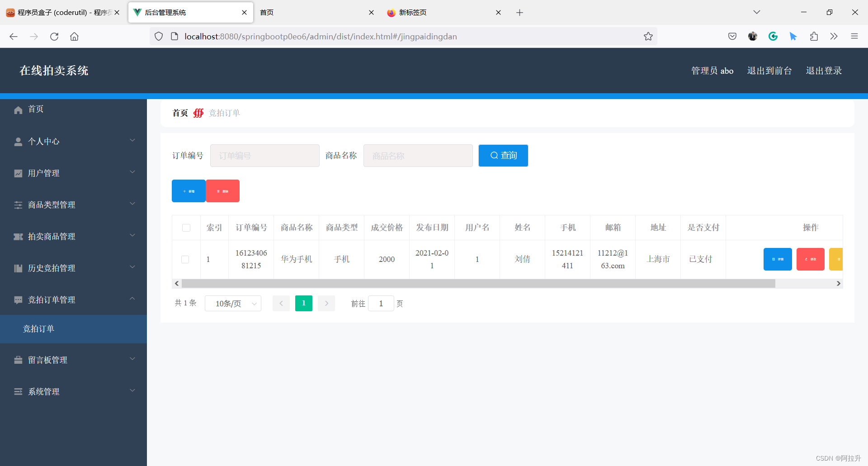Click the blue 新增 add button

(189, 191)
